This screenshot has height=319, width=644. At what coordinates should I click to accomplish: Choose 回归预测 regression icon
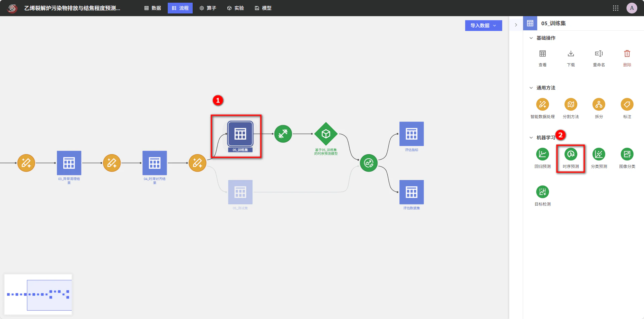click(542, 154)
